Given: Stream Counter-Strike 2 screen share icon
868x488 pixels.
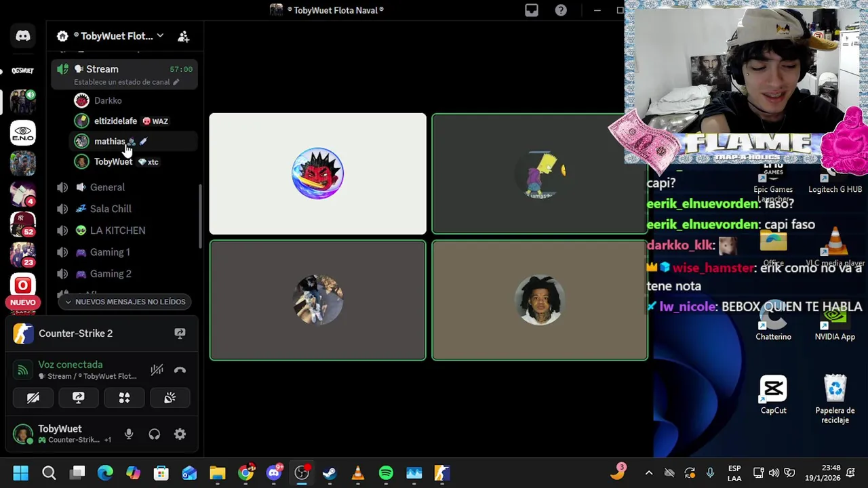Looking at the screenshot, I should (x=180, y=333).
